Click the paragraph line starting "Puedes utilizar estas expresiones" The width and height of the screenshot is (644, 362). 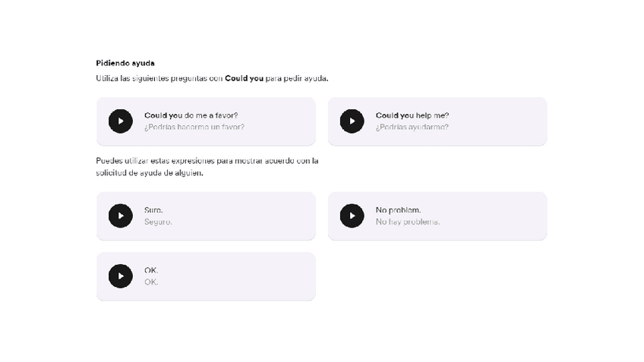click(207, 161)
